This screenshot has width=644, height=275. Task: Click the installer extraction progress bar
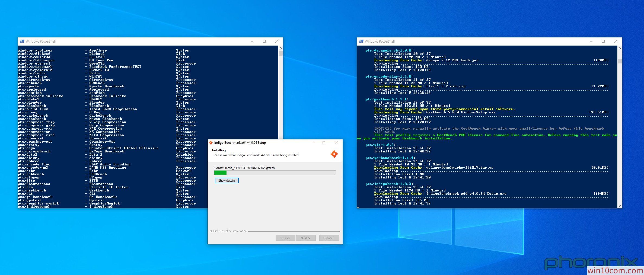[x=275, y=173]
